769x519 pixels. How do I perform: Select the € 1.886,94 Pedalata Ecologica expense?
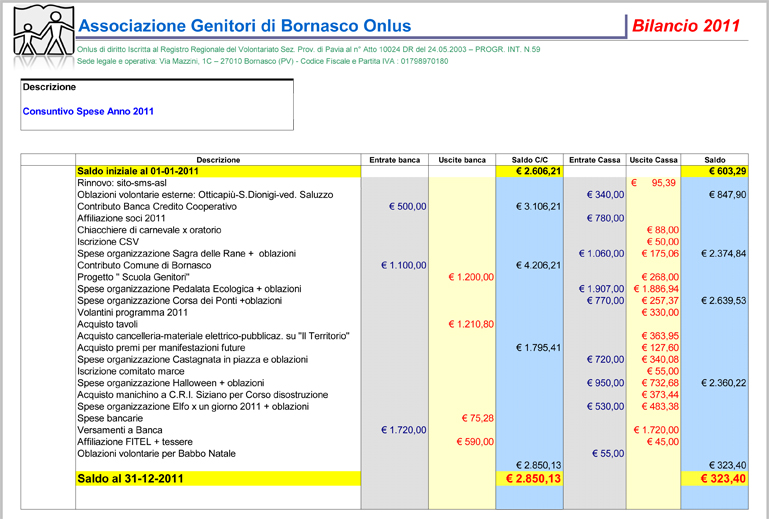click(x=656, y=289)
